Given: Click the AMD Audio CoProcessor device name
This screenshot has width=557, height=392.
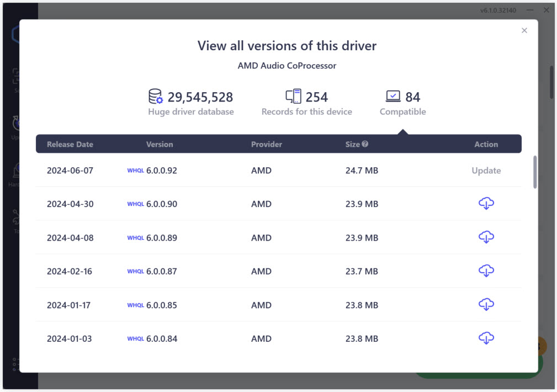Looking at the screenshot, I should tap(287, 66).
